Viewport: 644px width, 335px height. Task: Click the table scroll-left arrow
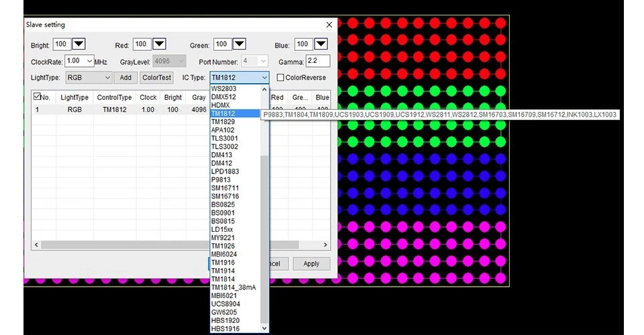pos(36,245)
